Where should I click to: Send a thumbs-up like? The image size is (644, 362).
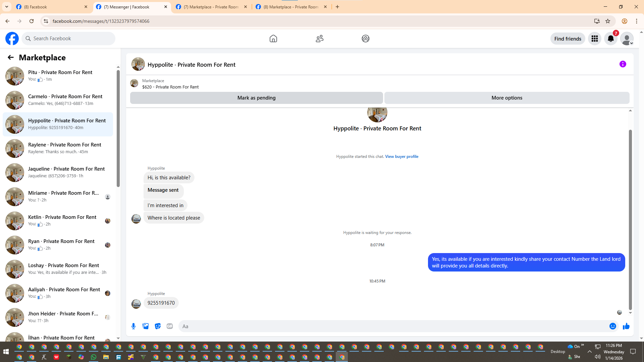coord(626,326)
